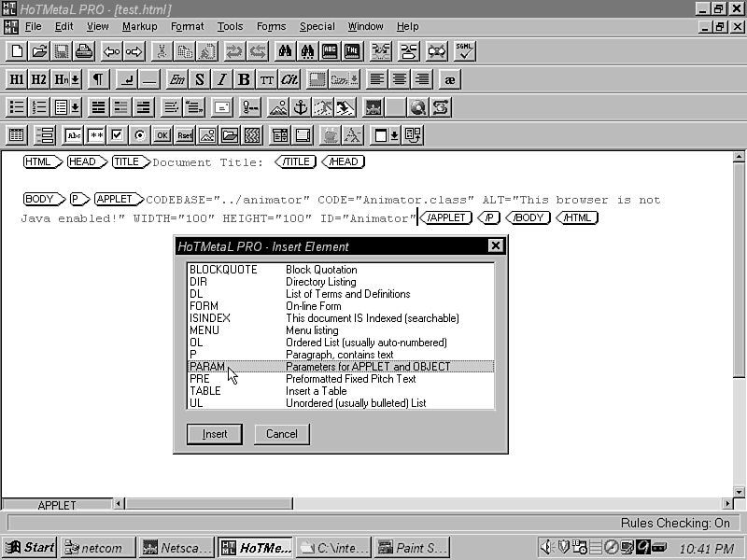Print the document with the printer icon

(84, 51)
